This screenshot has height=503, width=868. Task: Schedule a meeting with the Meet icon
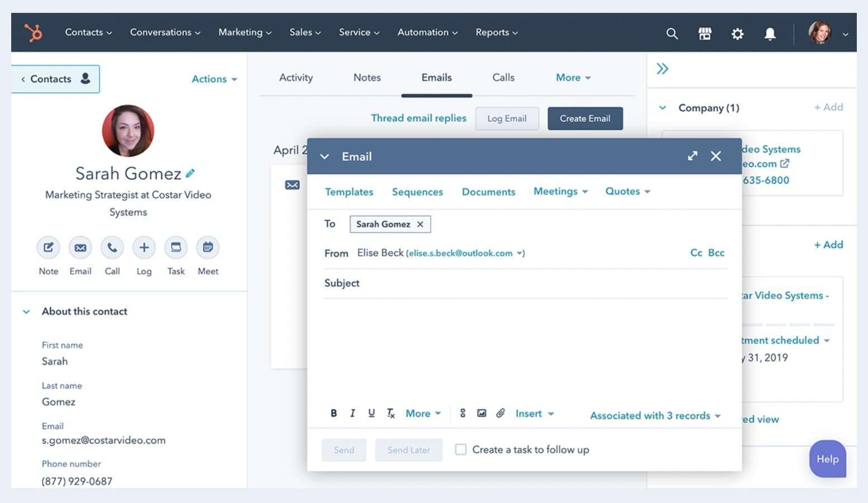point(207,247)
